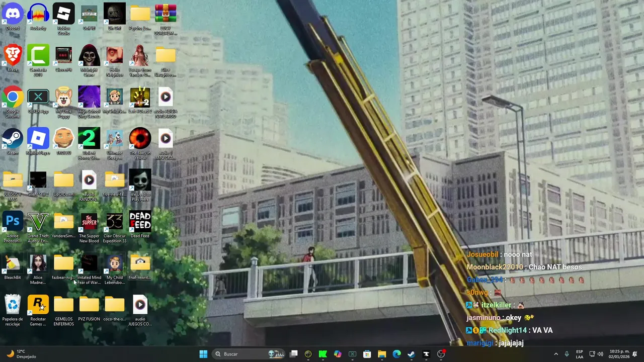Select Violent Horror Stories 2 icon
This screenshot has width=644, height=362.
(89, 144)
